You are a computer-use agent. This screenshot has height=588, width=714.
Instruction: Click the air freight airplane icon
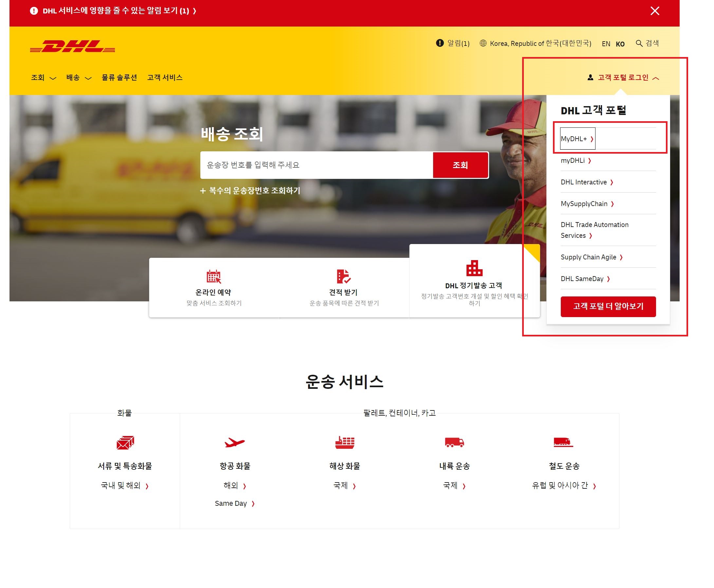(234, 442)
